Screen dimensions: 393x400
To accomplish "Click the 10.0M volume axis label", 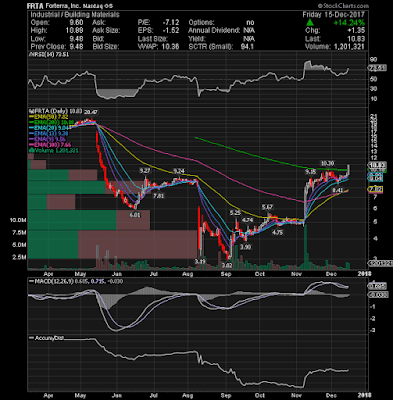I will [18, 220].
